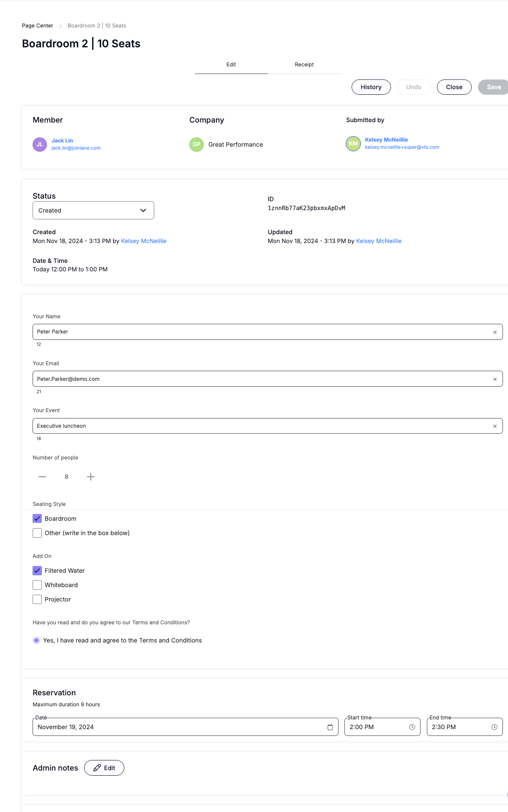The image size is (508, 812).
Task: Open Jack Lin member profile link
Action: click(62, 140)
